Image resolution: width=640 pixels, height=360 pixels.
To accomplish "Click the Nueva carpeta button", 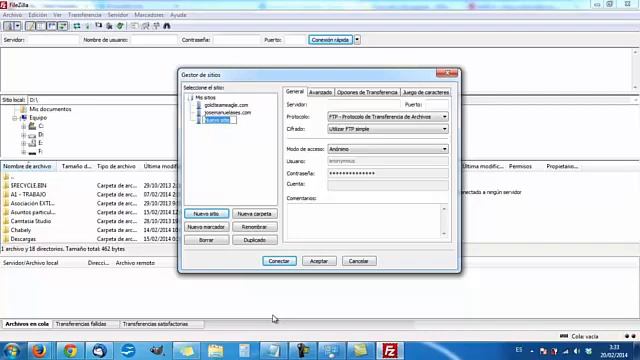I will click(254, 214).
